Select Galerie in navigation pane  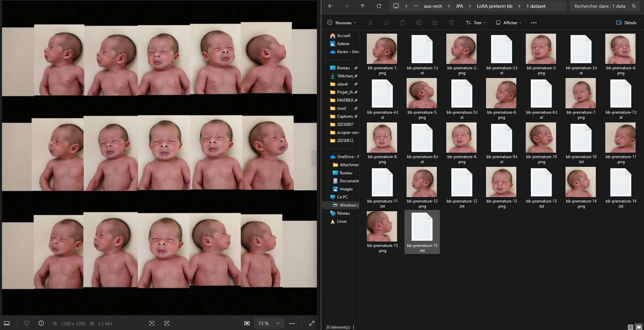tap(343, 44)
